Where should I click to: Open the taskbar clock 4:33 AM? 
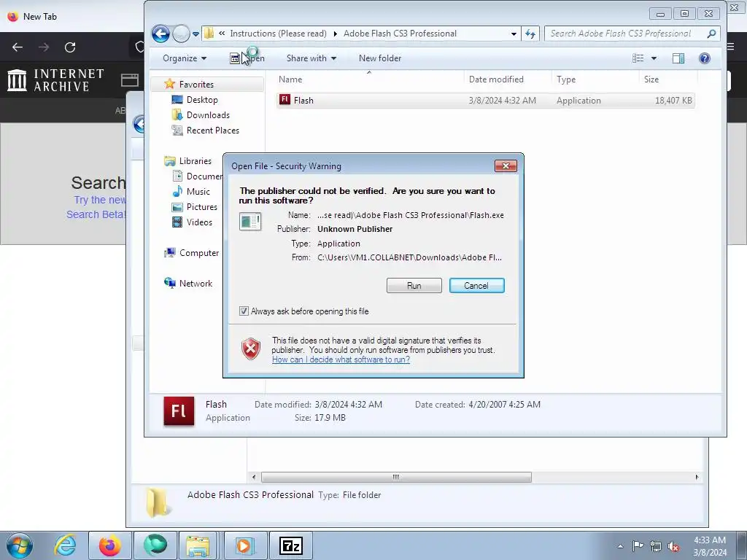tap(710, 546)
